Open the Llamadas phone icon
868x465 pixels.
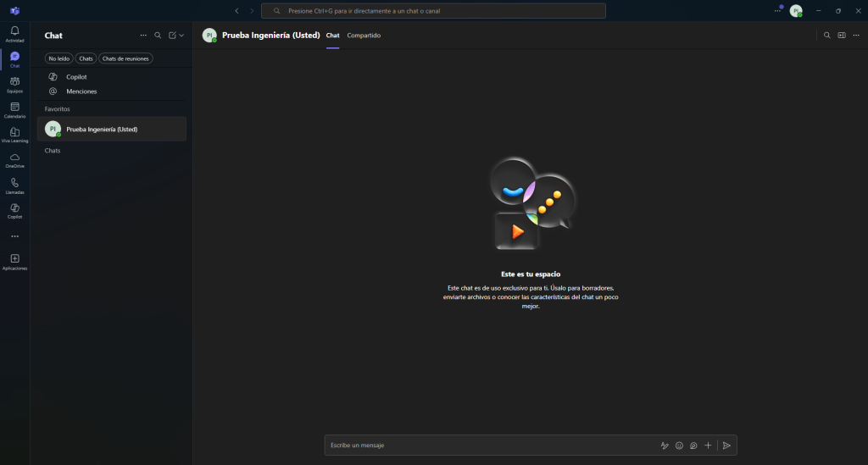point(14,184)
